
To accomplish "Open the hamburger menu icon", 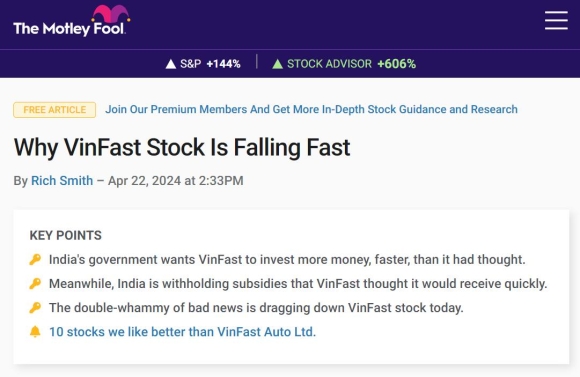I will coord(556,20).
